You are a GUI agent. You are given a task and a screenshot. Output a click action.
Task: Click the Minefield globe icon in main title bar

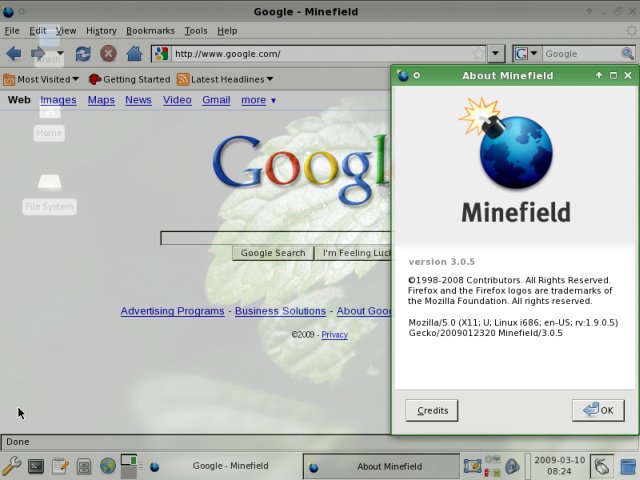click(x=8, y=12)
